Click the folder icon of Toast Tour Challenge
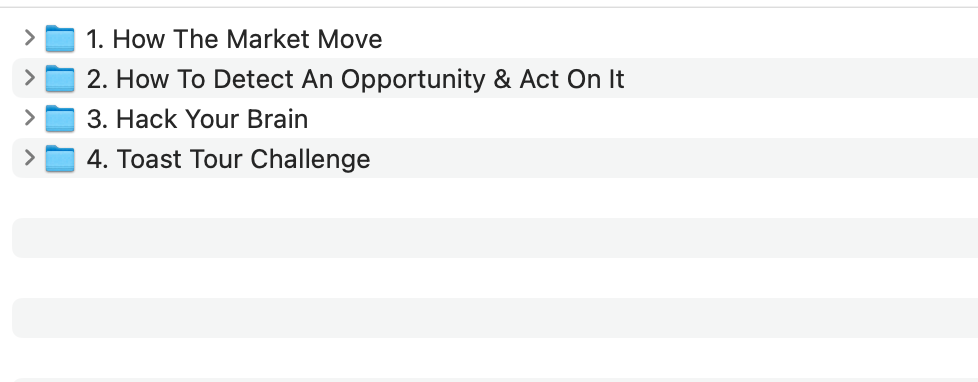Screen dimensions: 978x382 [x=60, y=159]
